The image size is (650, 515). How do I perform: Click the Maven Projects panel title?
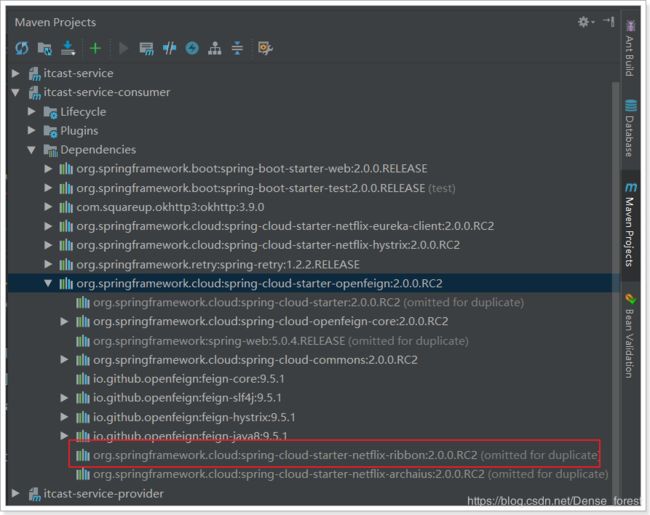pyautogui.click(x=55, y=22)
